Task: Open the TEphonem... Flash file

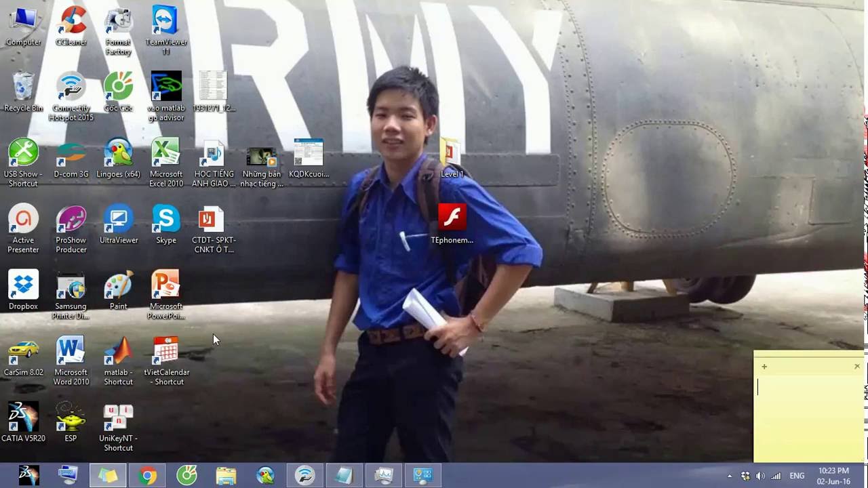Action: pos(452,224)
